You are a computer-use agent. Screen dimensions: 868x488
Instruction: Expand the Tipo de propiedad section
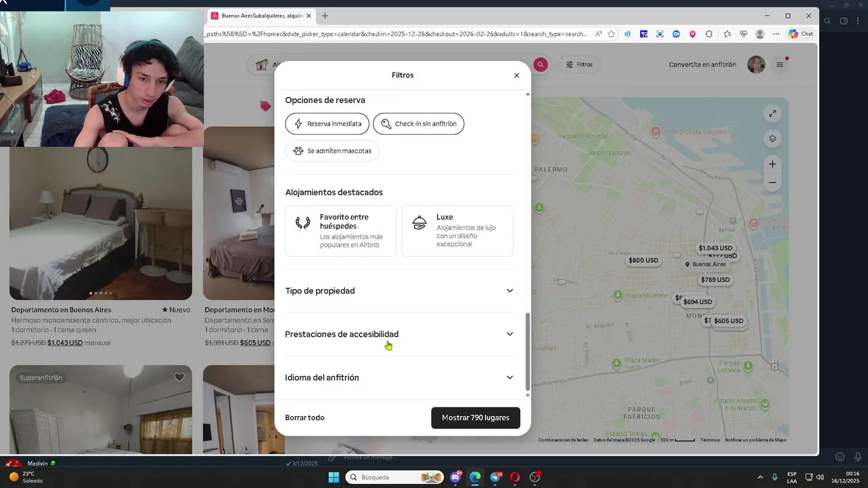399,291
